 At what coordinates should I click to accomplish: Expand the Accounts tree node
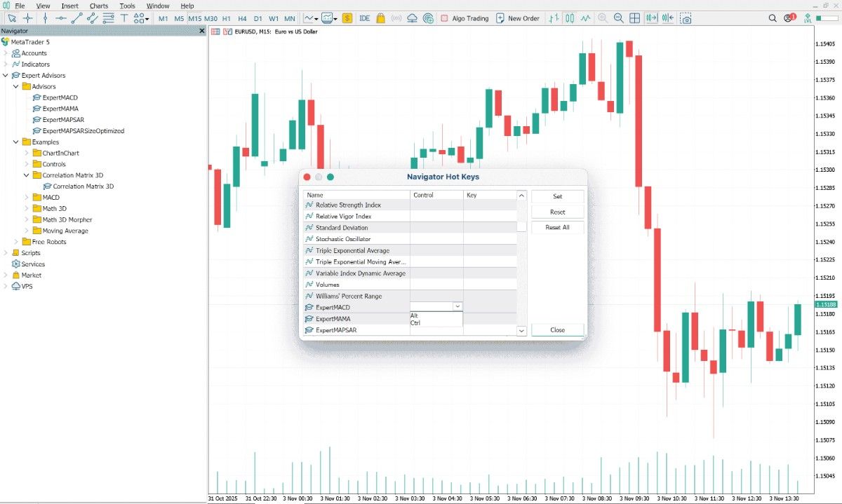pos(6,53)
